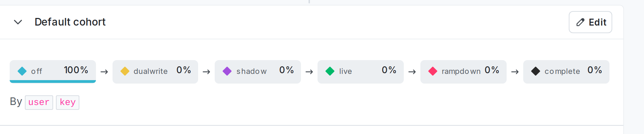644x134 pixels.
Task: Click the dualwrite 0% percentage
Action: (x=184, y=70)
